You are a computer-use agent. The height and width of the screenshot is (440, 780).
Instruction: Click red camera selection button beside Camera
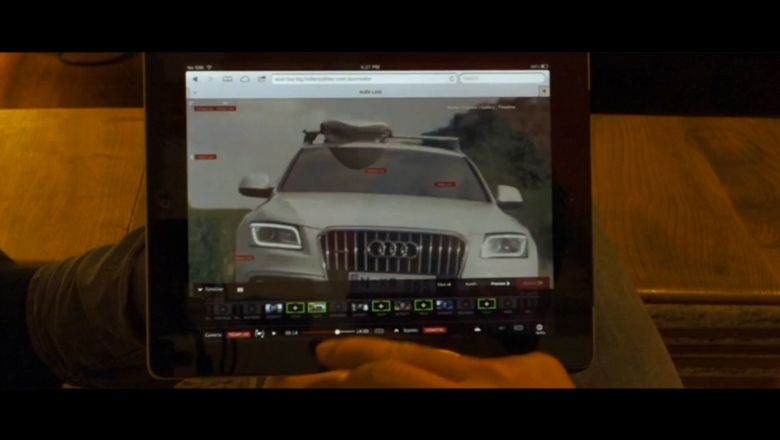tap(238, 335)
